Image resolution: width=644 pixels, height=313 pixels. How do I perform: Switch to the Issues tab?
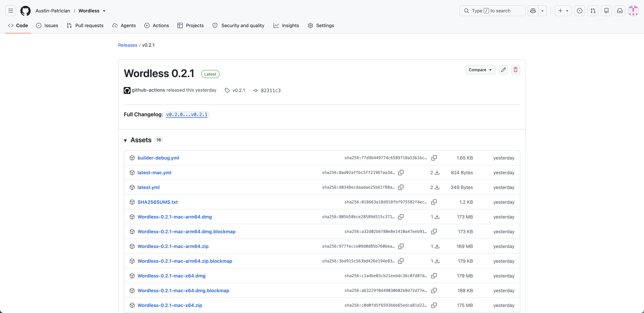click(x=47, y=25)
